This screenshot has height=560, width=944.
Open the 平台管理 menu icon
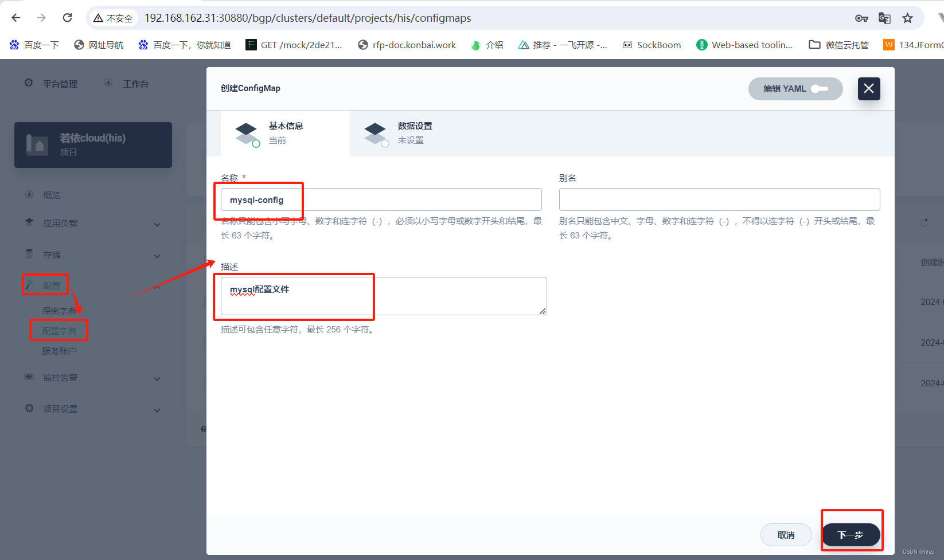tap(28, 83)
